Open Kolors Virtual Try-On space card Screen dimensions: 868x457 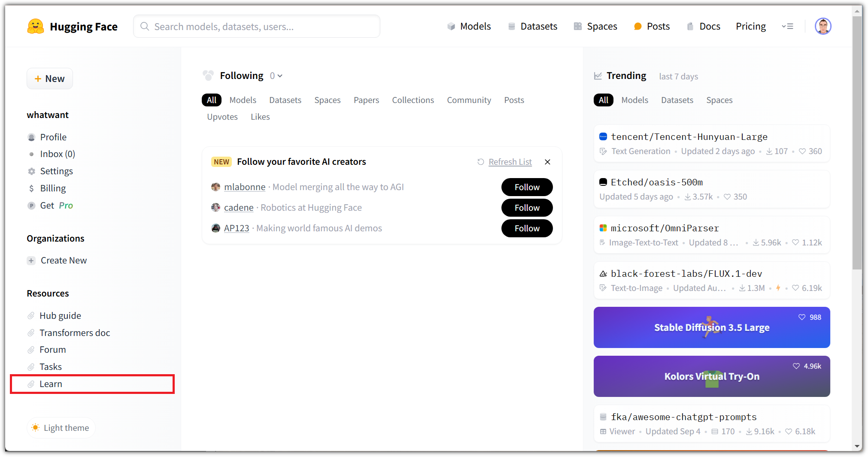coord(711,376)
